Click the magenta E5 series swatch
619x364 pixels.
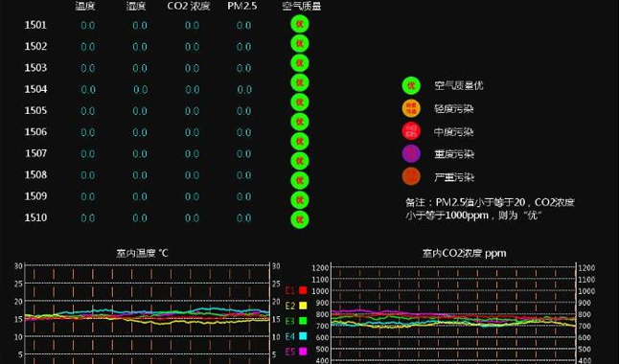[x=303, y=352]
